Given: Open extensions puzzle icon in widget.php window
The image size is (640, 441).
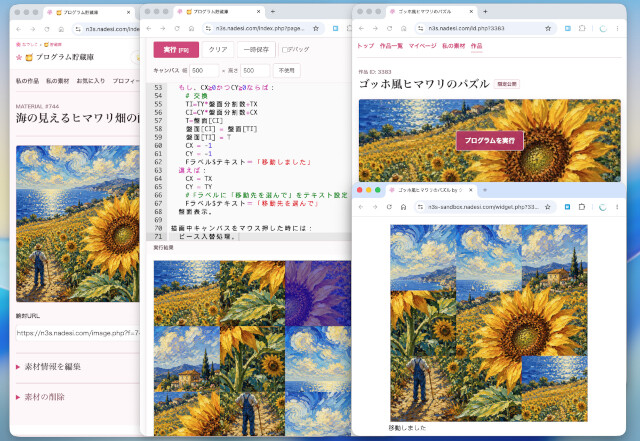Looking at the screenshot, I should (x=582, y=207).
